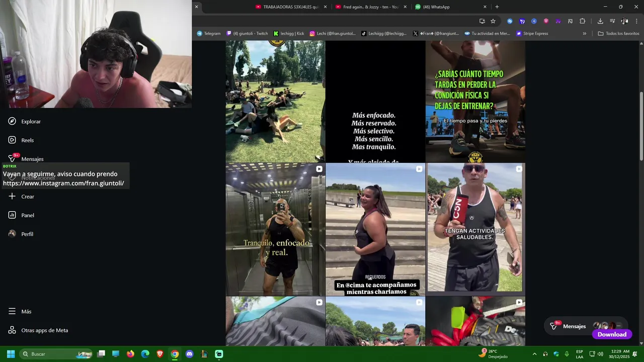
Task: Open the Fran X bookmark
Action: pyautogui.click(x=436, y=34)
